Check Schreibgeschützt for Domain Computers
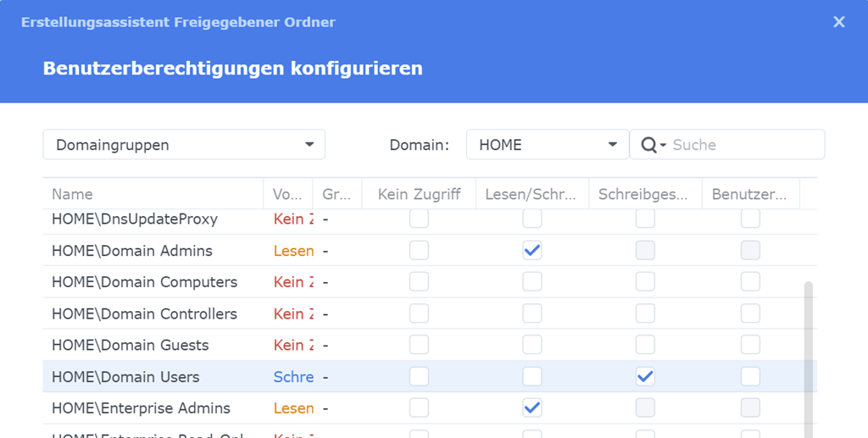The image size is (868, 438). point(645,282)
